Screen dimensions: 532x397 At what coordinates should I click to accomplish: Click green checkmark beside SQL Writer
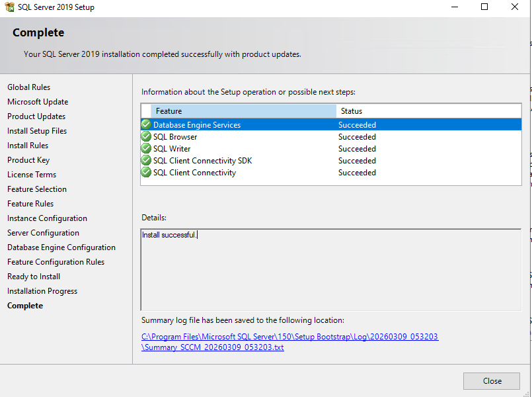[x=146, y=148]
